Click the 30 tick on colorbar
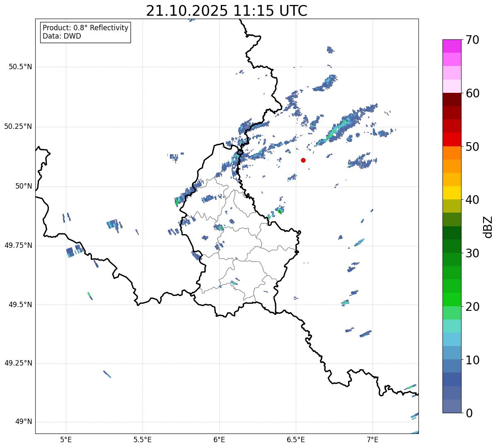 pyautogui.click(x=472, y=253)
